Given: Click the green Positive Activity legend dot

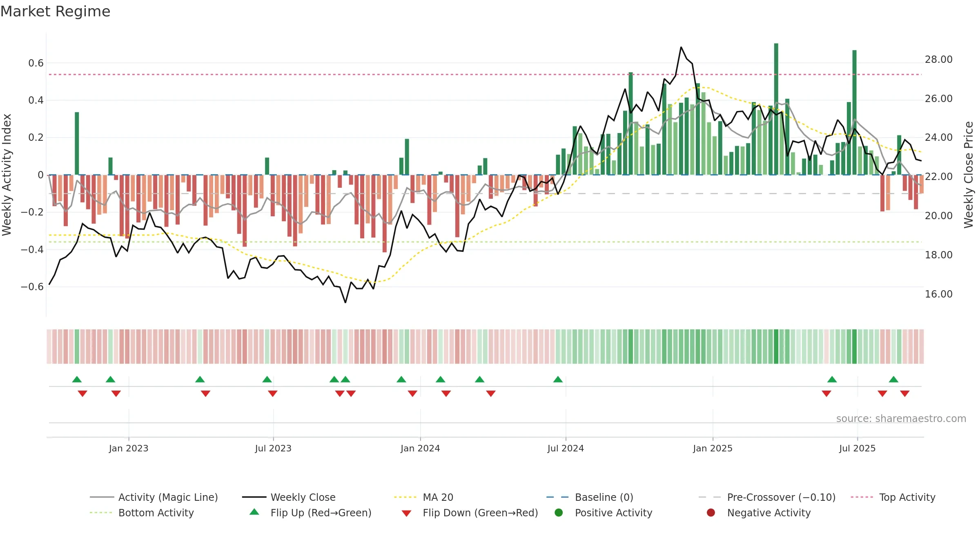Looking at the screenshot, I should point(559,513).
